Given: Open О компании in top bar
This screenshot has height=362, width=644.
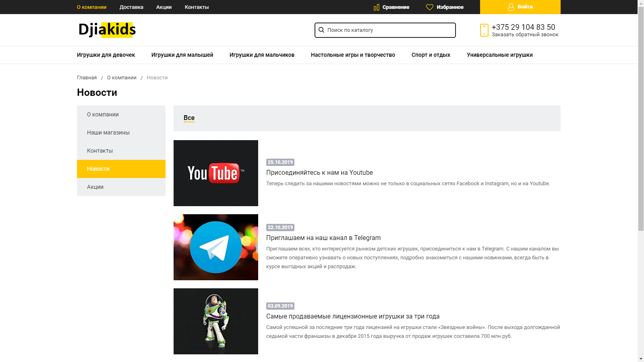Looking at the screenshot, I should 92,7.
